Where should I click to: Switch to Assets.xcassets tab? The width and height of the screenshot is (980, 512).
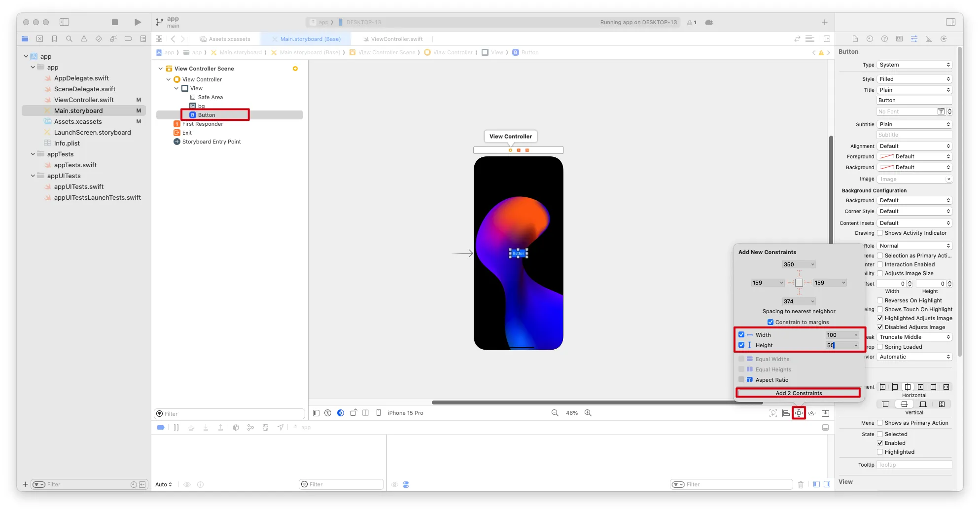(229, 39)
